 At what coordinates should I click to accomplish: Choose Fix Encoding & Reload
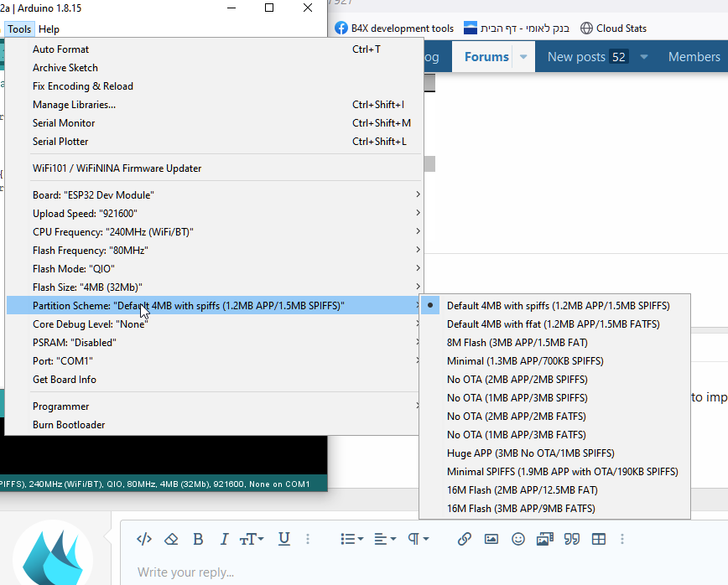click(214, 86)
